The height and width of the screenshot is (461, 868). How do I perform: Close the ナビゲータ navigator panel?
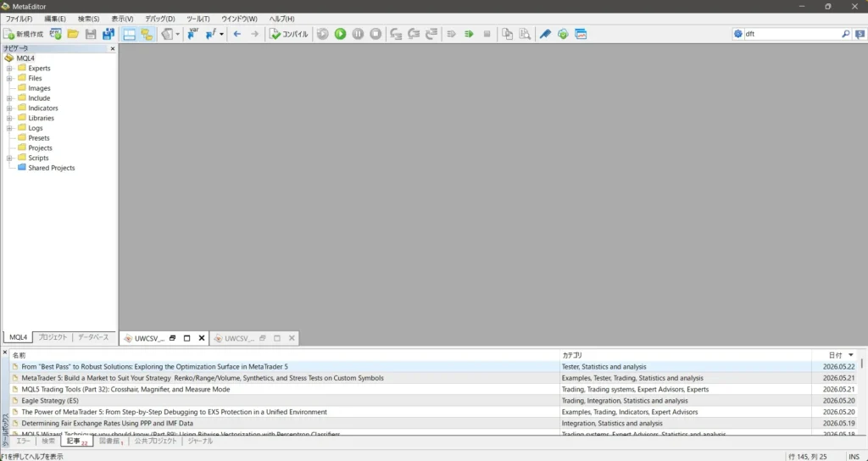tap(113, 48)
